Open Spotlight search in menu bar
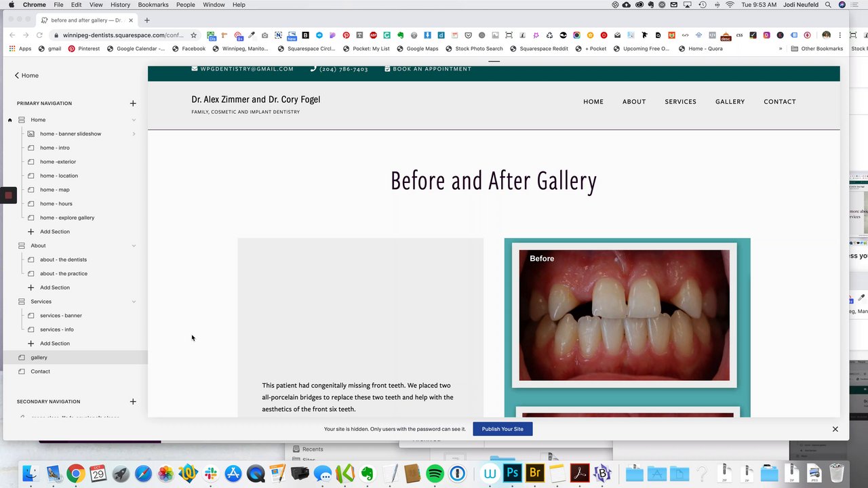Viewport: 868px width, 488px height. pos(828,5)
